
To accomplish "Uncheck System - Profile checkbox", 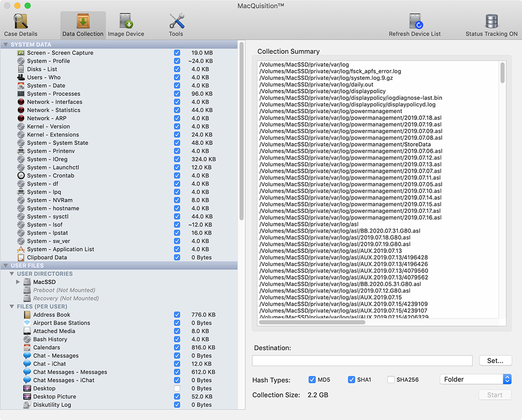I will click(x=177, y=61).
